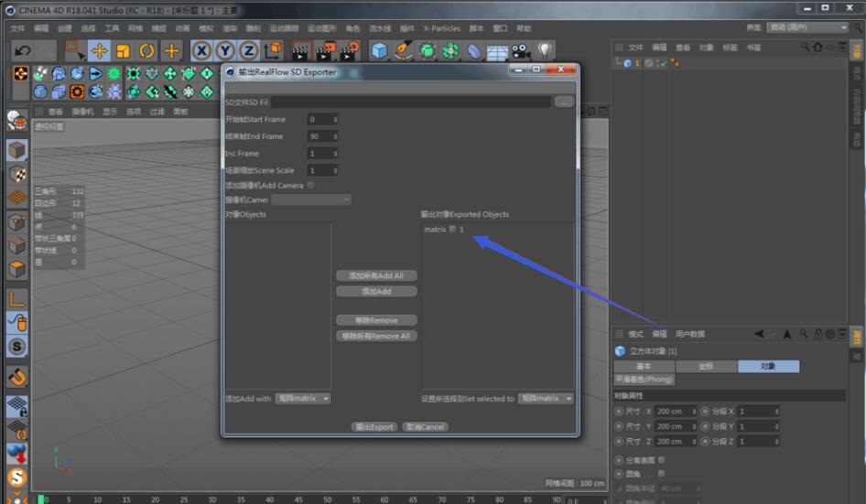The height and width of the screenshot is (504, 866).
Task: Click the 尺寸 X value stepper arrows
Action: pos(694,412)
